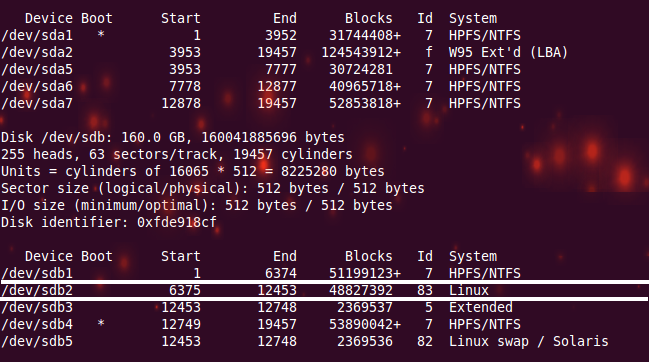The image size is (649, 362).
Task: Click the /dev/sda7 device entry
Action: 37,103
